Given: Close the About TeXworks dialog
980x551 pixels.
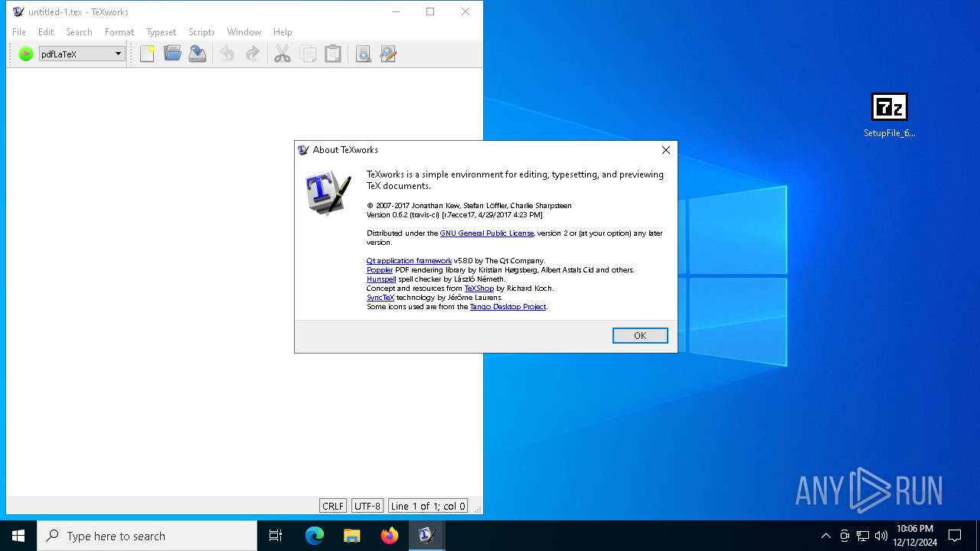Looking at the screenshot, I should tap(666, 150).
